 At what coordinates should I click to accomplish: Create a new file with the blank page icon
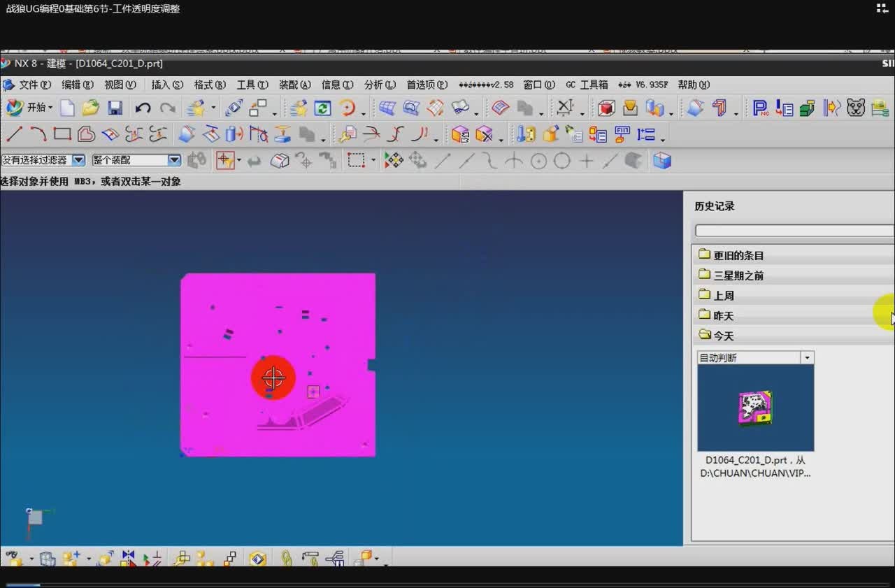67,108
